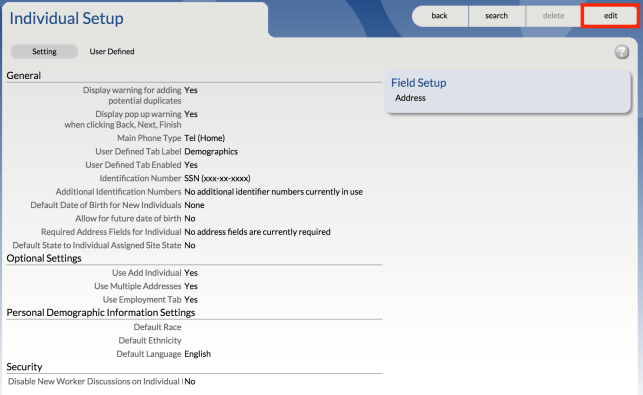Click the Demographics tab label value

(211, 152)
